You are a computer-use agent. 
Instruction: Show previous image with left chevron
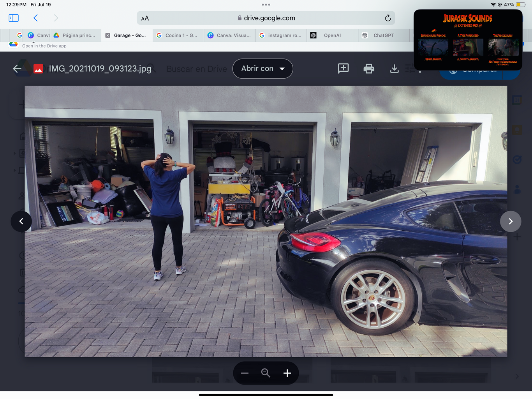click(x=21, y=221)
